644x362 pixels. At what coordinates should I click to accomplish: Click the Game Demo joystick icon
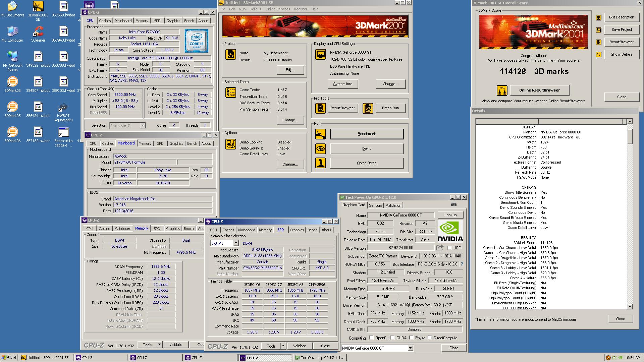tap(321, 163)
